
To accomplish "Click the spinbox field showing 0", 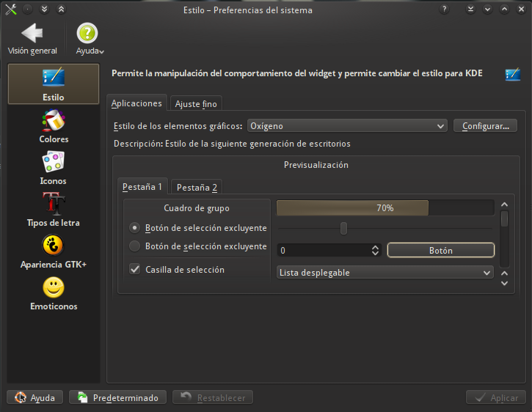I will (x=324, y=250).
